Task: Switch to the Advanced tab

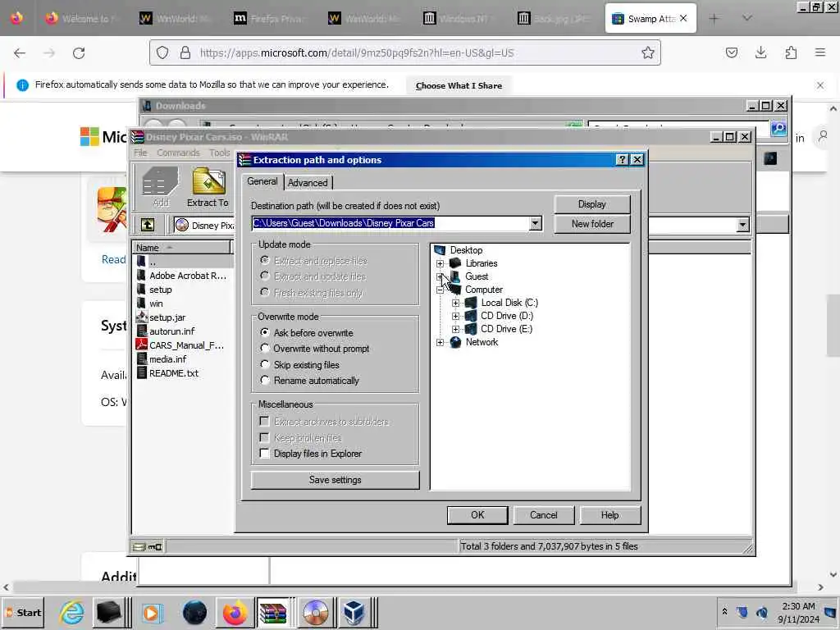Action: click(x=308, y=183)
